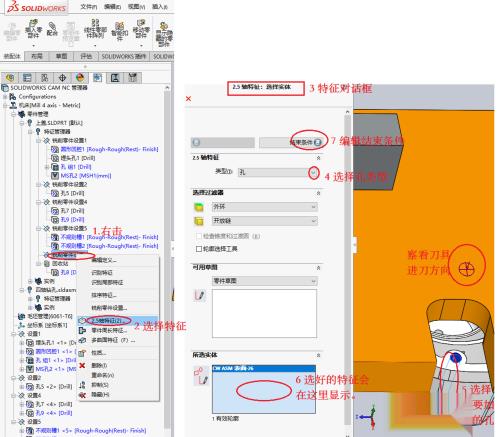Open the FeatureManager design tree tab icon

pyautogui.click(x=10, y=77)
